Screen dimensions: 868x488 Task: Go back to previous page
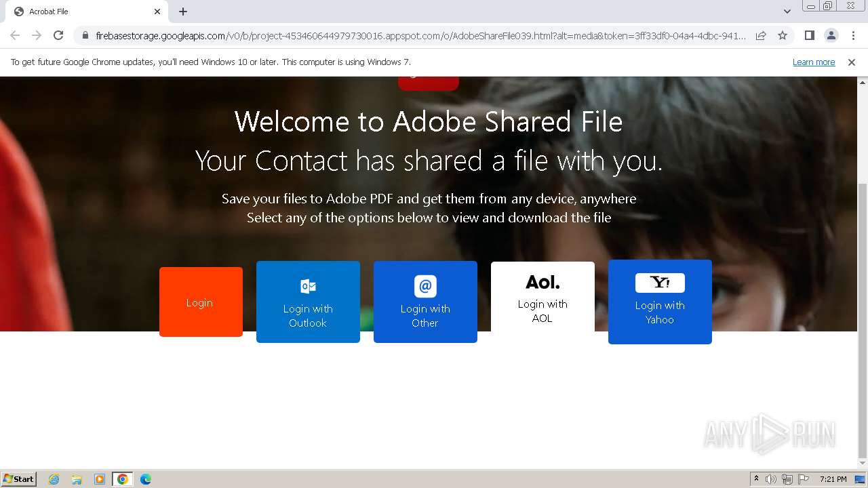(x=15, y=35)
